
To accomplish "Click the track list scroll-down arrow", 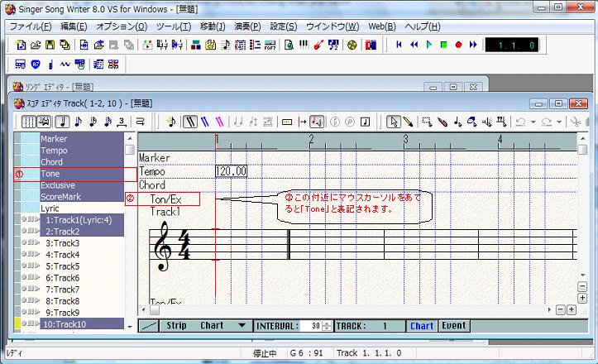I will tap(130, 327).
